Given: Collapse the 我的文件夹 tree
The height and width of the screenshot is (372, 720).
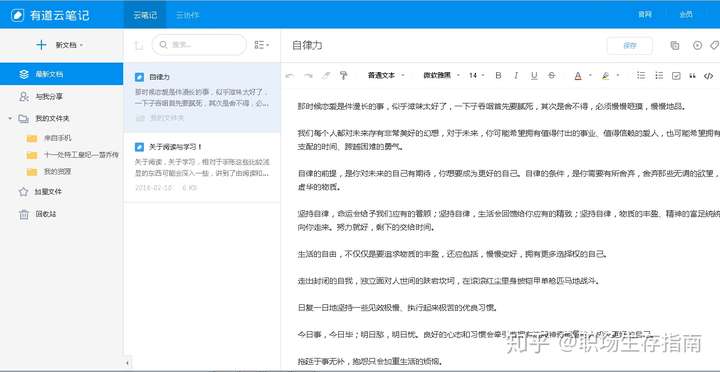Looking at the screenshot, I should point(10,118).
